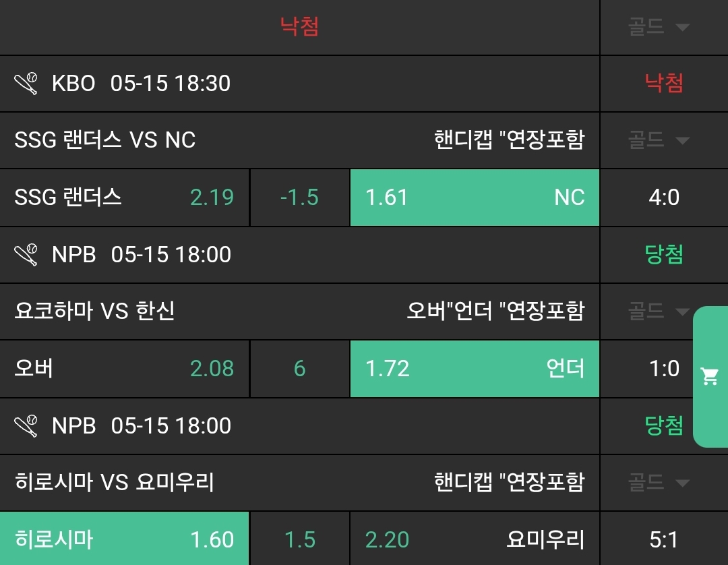This screenshot has height=565, width=728.
Task: Click the baseball icon beside NPB Hiroshima match
Action: [26, 426]
